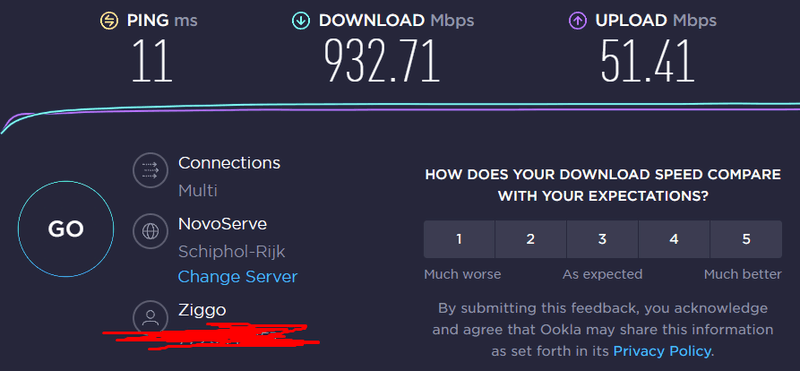The image size is (800, 371).
Task: Rate download speed as 5
Action: click(746, 239)
